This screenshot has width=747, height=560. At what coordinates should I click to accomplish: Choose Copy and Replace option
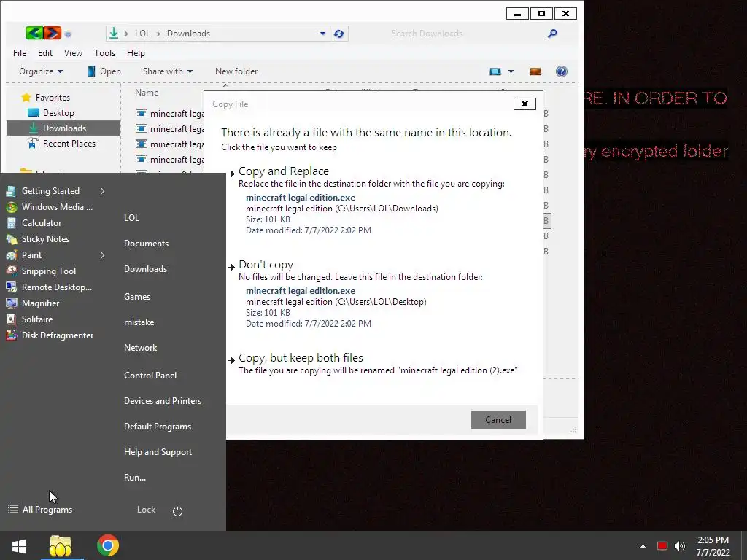click(284, 171)
